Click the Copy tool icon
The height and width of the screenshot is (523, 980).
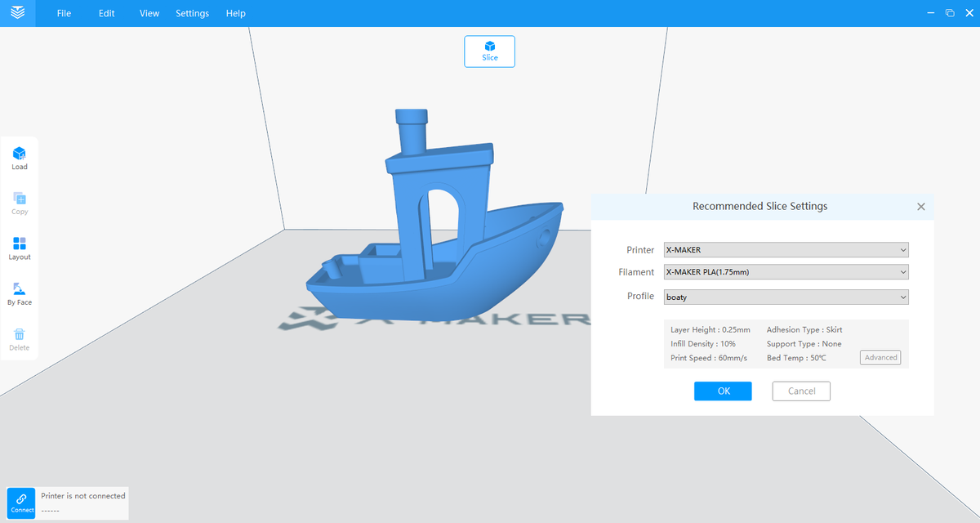19,203
